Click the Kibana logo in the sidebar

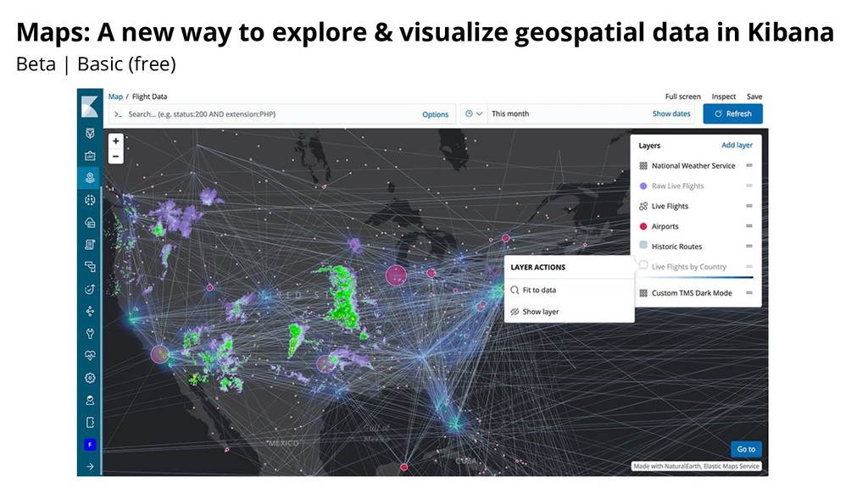pyautogui.click(x=90, y=106)
